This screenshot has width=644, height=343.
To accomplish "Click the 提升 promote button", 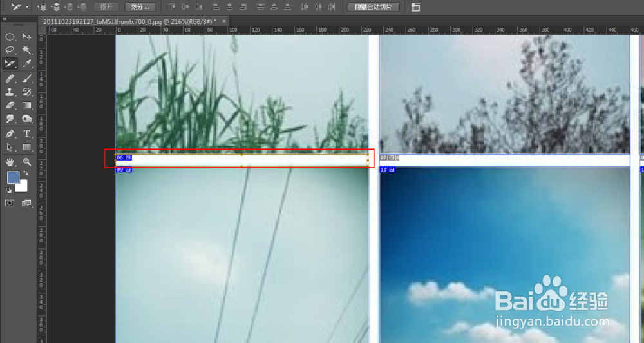I will click(106, 7).
